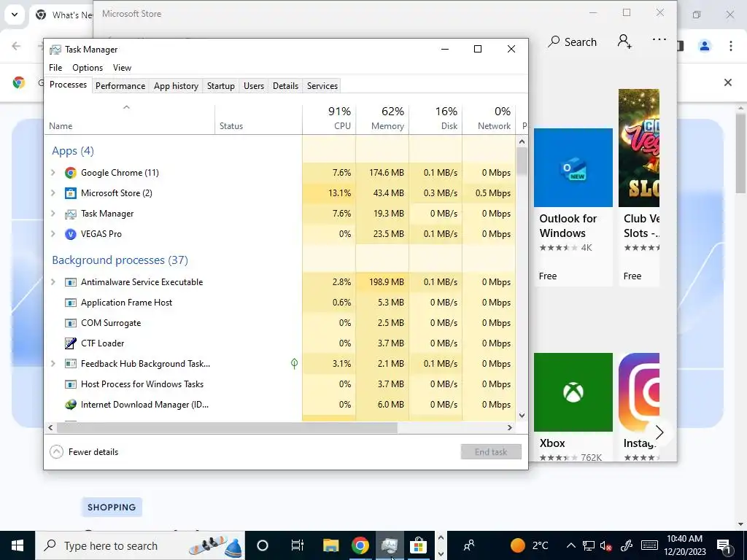Expand the Google Chrome process group
Viewport: 747px width, 560px height.
[x=53, y=173]
